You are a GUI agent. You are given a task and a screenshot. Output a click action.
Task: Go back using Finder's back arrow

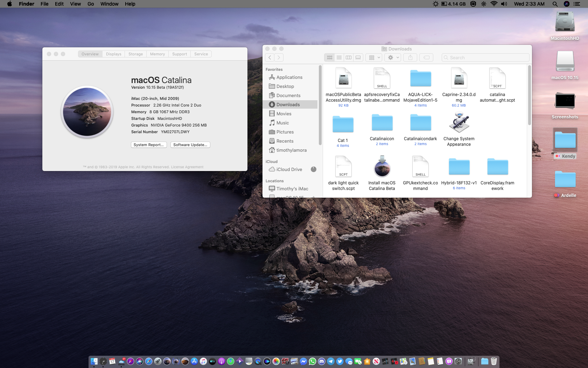269,57
